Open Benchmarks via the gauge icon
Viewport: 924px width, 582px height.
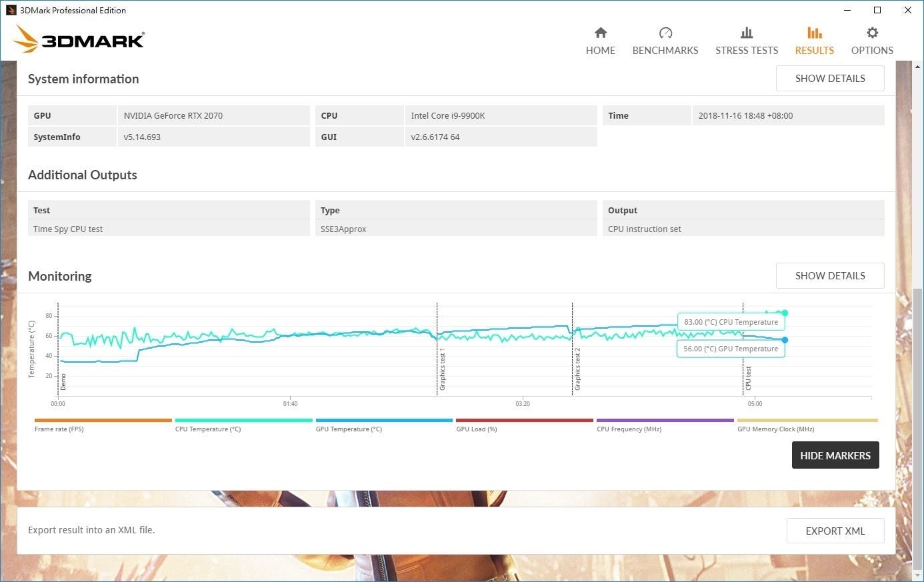tap(665, 33)
